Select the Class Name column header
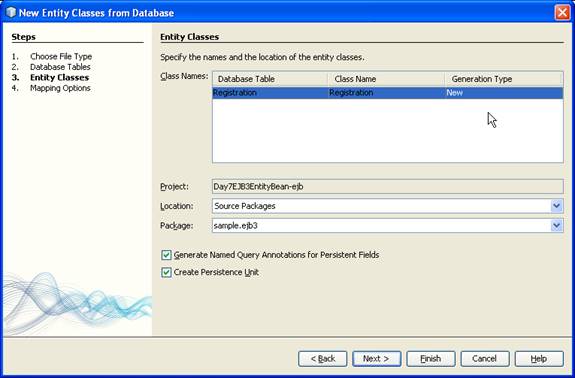The image size is (575, 378). pos(386,79)
